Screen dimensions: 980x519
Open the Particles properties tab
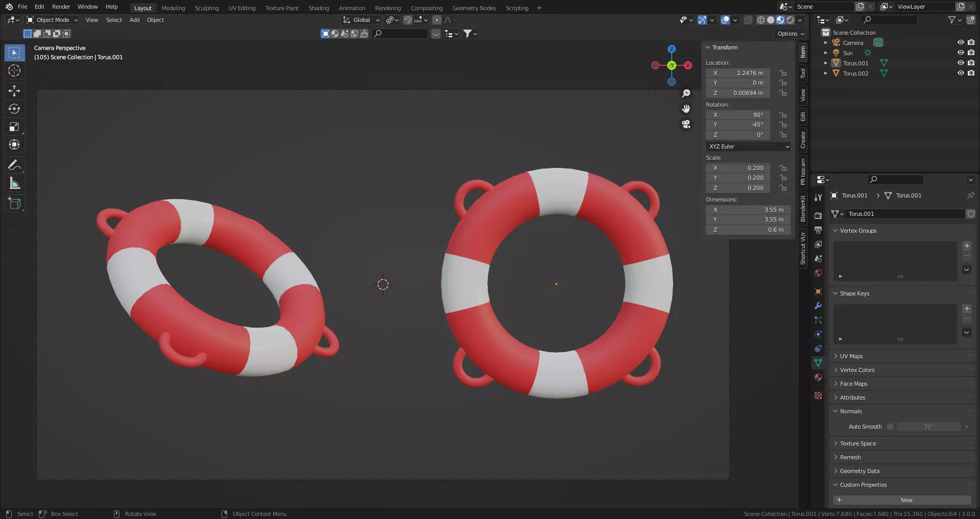pos(818,320)
